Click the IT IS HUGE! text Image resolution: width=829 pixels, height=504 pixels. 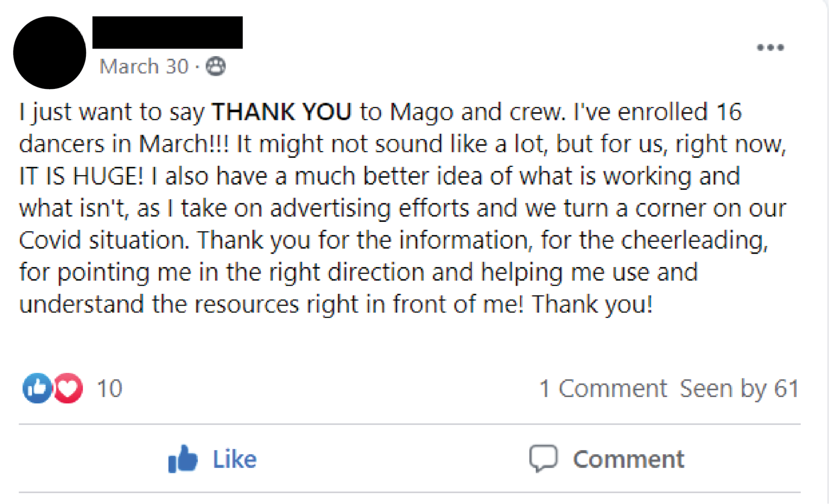click(x=81, y=176)
